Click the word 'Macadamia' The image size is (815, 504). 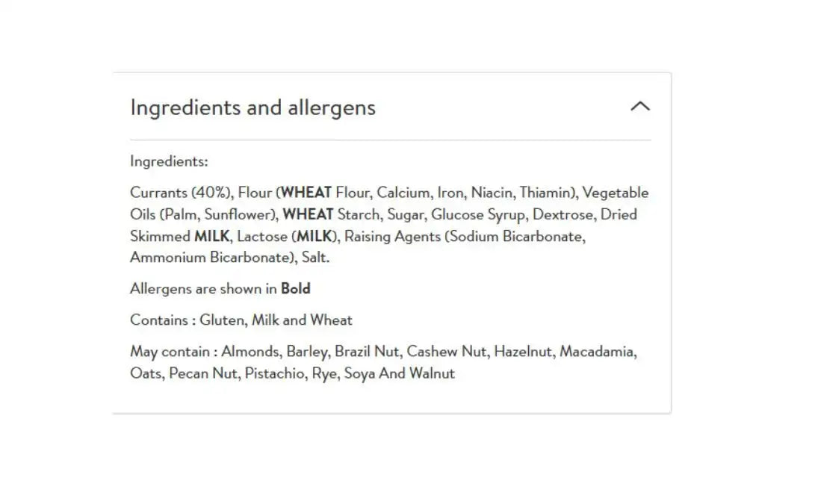(597, 352)
